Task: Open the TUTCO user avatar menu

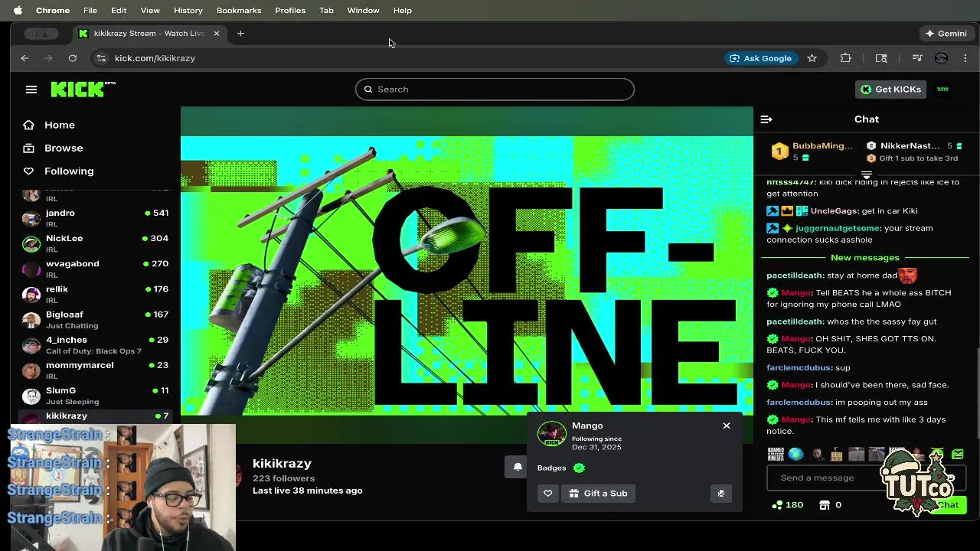Action: 942,90
